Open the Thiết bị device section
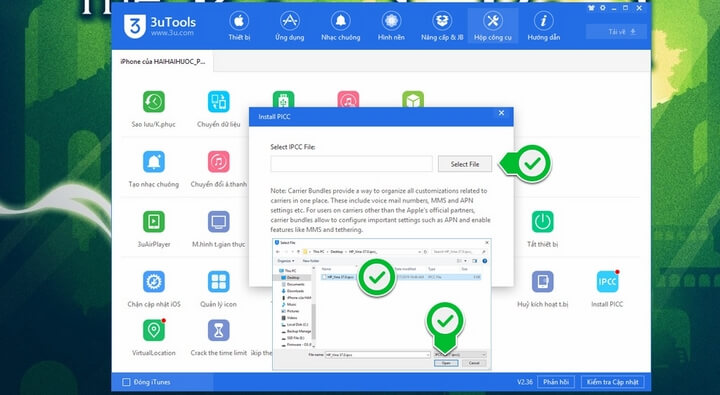Viewport: 720px width, 395px height. [239, 27]
